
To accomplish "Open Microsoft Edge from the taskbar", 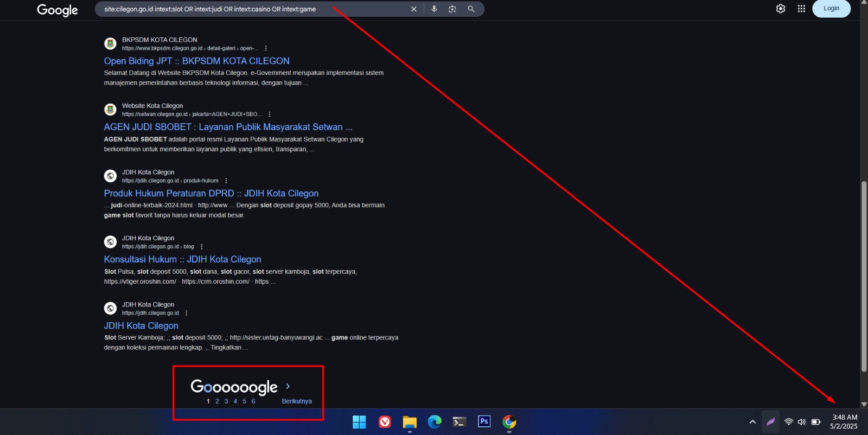I will pos(435,422).
